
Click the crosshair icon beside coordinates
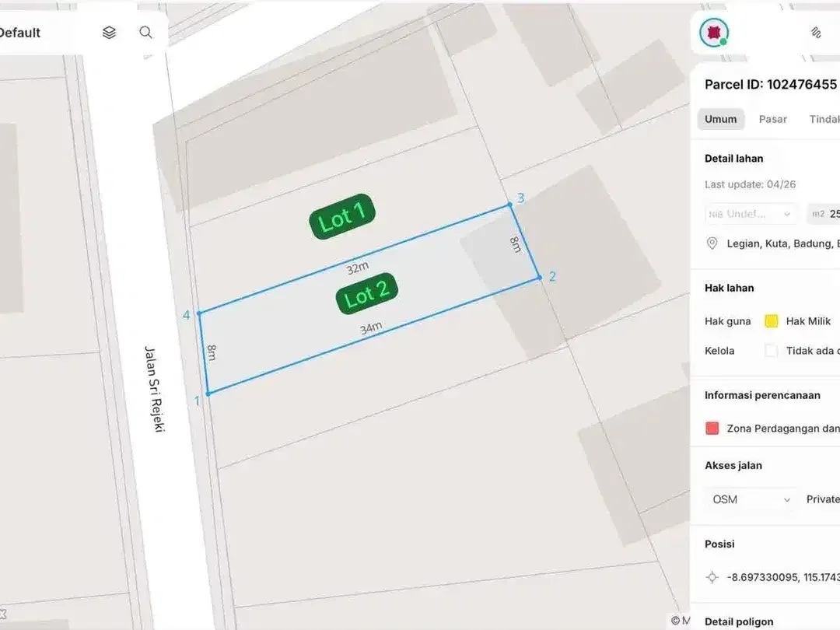click(712, 577)
